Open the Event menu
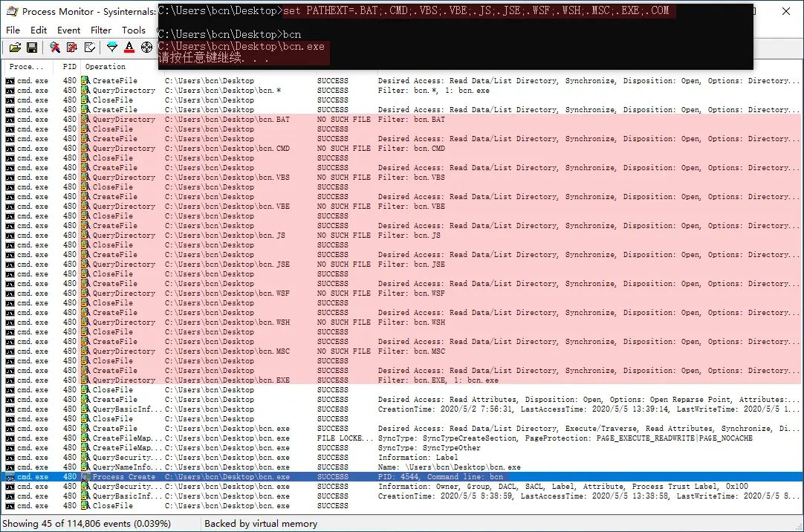 pos(68,30)
